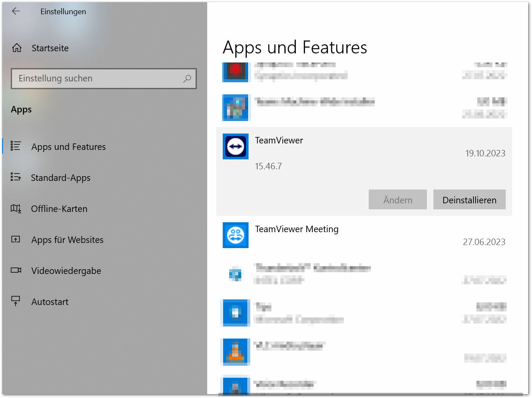Focus the Einstellung suchen search field

click(104, 78)
